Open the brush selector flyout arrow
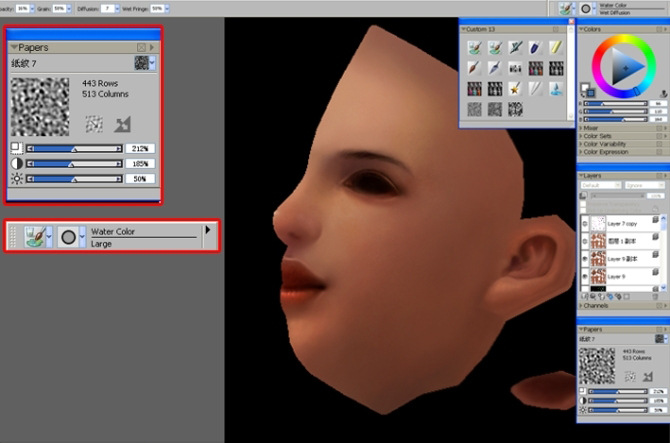This screenshot has width=670, height=443. coord(208,230)
